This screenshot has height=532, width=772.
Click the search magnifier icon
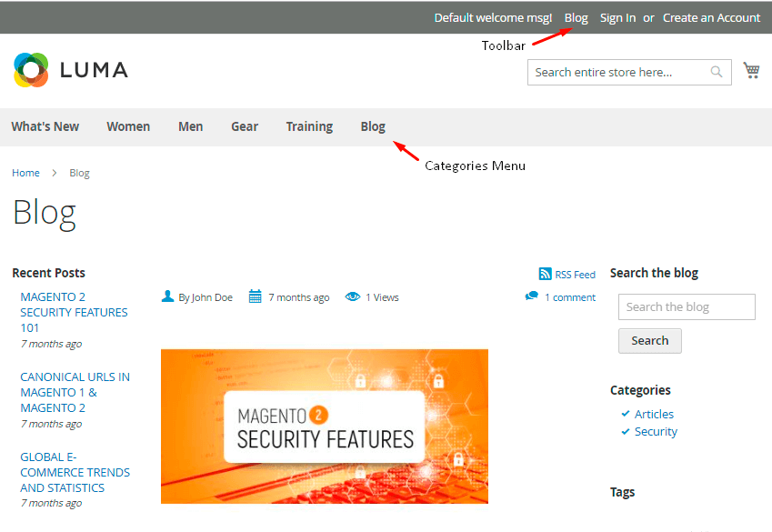(x=717, y=73)
